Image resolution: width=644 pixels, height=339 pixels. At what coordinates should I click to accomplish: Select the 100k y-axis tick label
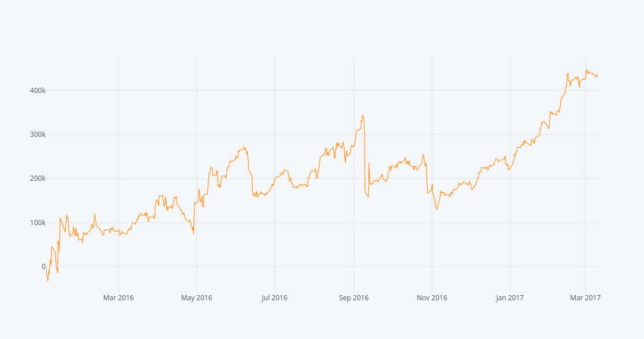(x=38, y=223)
